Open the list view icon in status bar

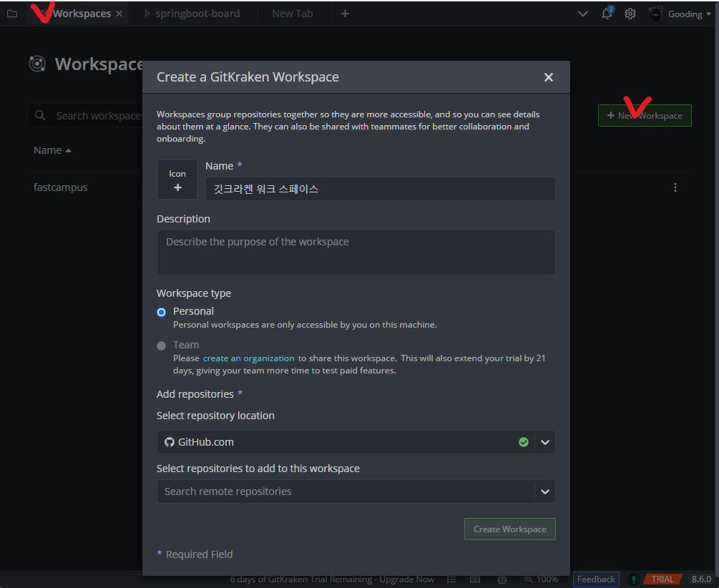pyautogui.click(x=451, y=579)
